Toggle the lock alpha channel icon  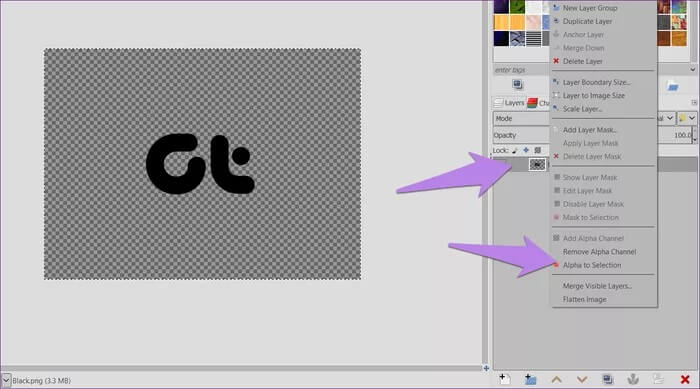coord(538,150)
